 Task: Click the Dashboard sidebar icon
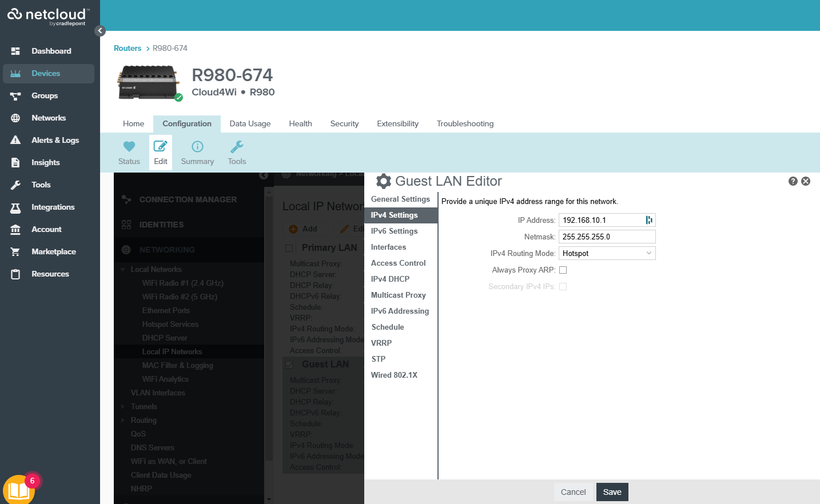(x=15, y=51)
